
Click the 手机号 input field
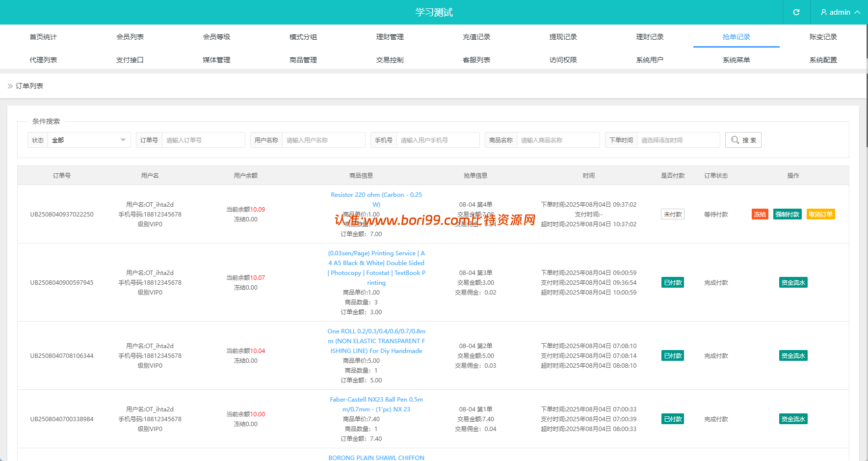coord(438,140)
